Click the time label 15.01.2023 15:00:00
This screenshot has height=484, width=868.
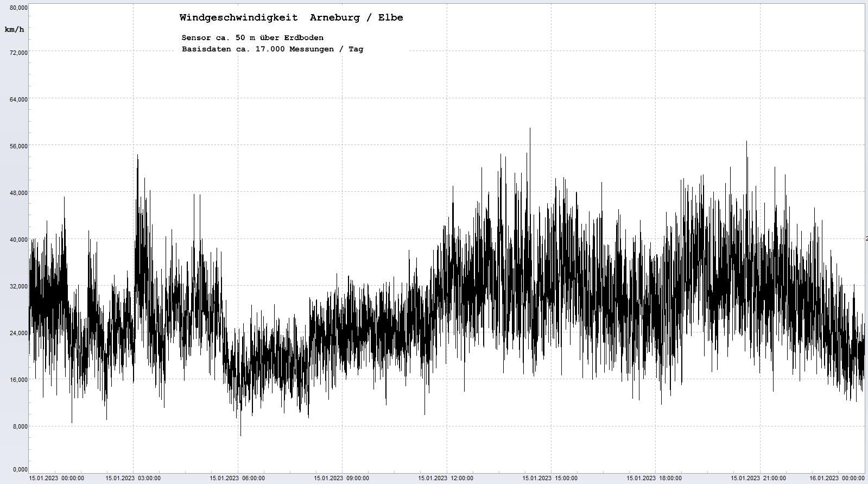click(550, 479)
